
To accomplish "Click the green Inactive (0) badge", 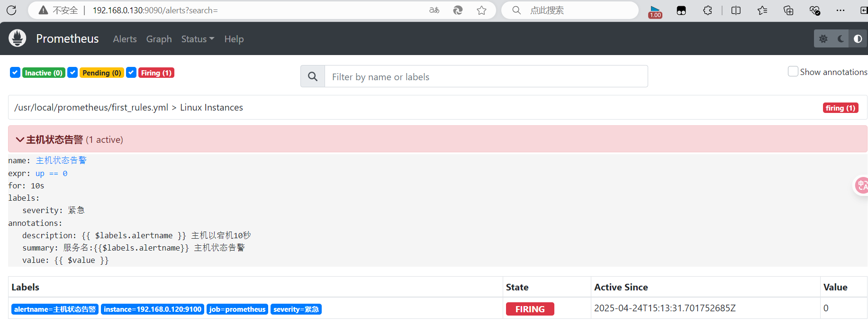I will click(x=44, y=73).
